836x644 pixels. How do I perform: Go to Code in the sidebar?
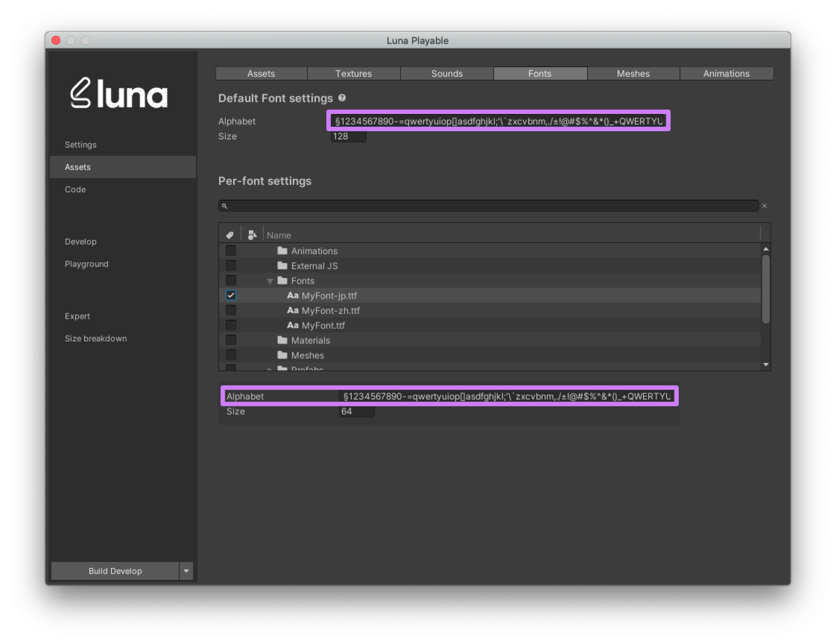[x=123, y=190]
